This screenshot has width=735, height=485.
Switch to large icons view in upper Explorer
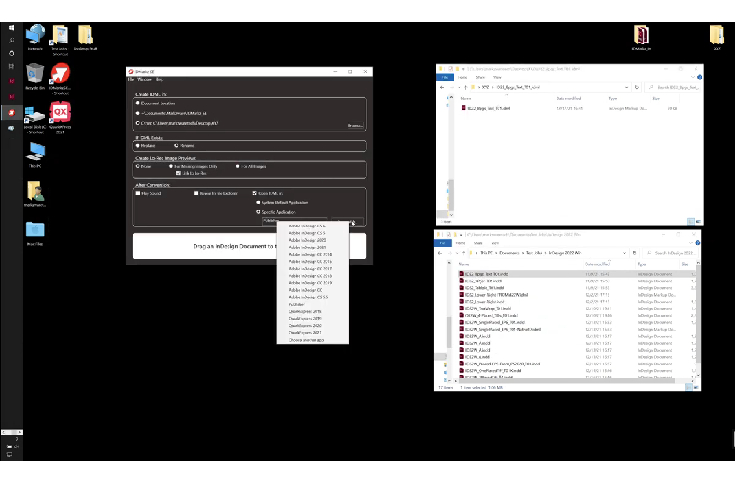[x=698, y=221]
